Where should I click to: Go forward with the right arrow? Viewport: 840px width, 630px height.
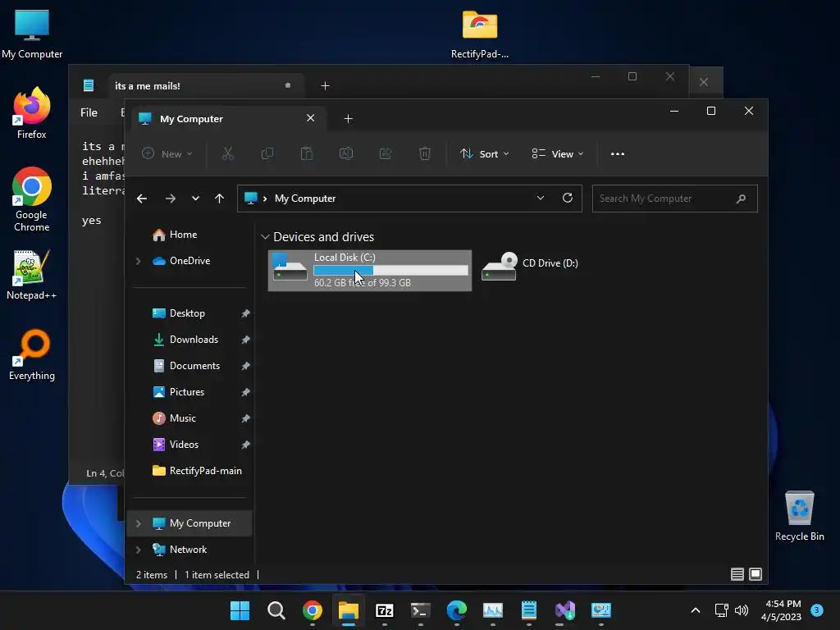point(171,199)
